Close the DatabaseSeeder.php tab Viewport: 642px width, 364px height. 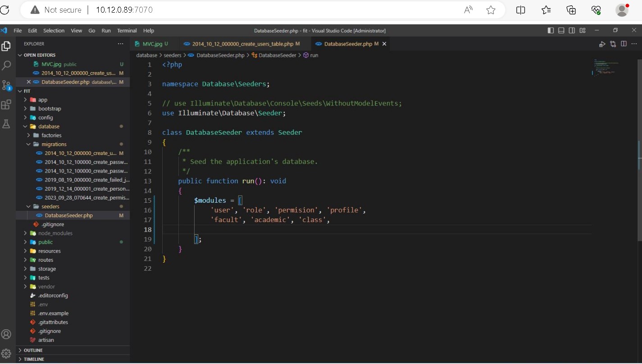pos(384,44)
